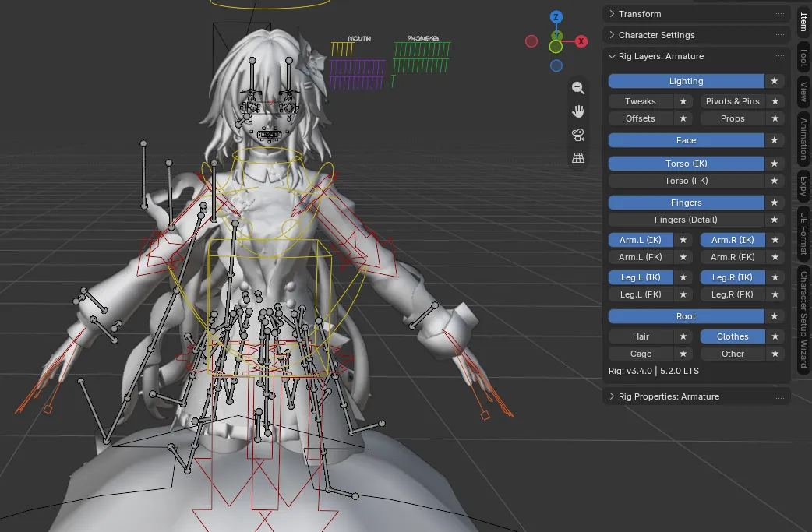812x532 pixels.
Task: Star the Face rig layer
Action: (x=774, y=140)
